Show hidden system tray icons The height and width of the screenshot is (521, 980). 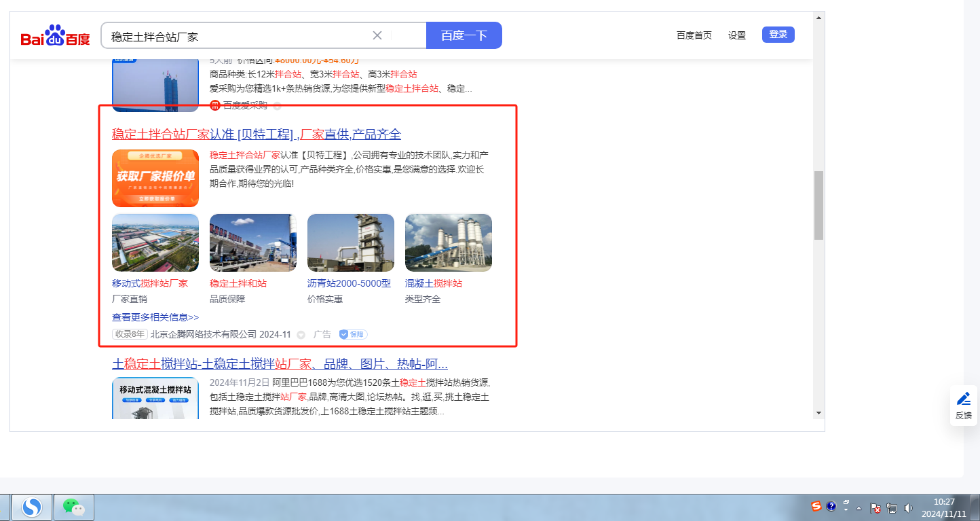(x=859, y=508)
